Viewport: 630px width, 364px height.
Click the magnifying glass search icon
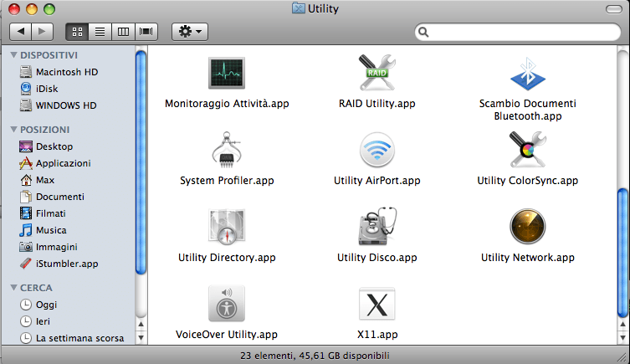[x=423, y=32]
